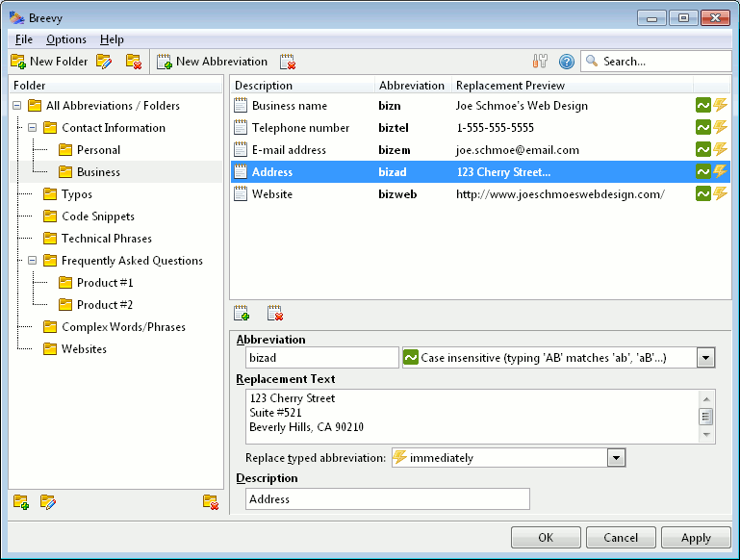This screenshot has width=740, height=560.
Task: Click delete folder icon under the folder tree
Action: [211, 501]
